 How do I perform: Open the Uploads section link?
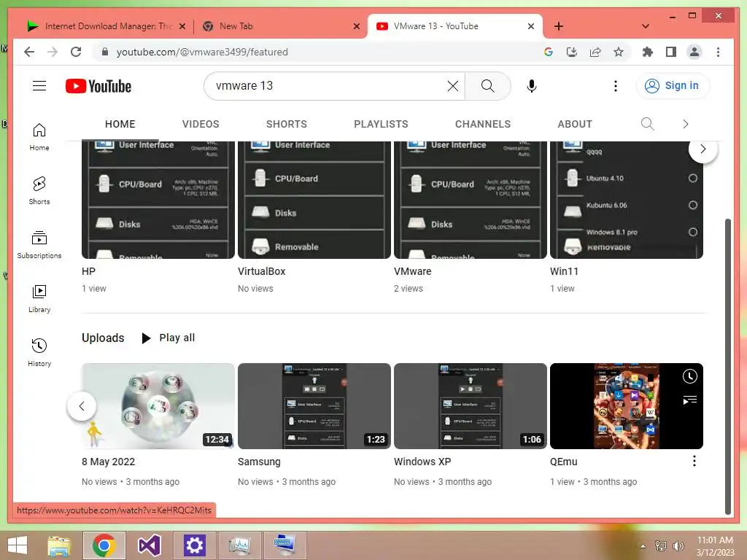pos(103,338)
